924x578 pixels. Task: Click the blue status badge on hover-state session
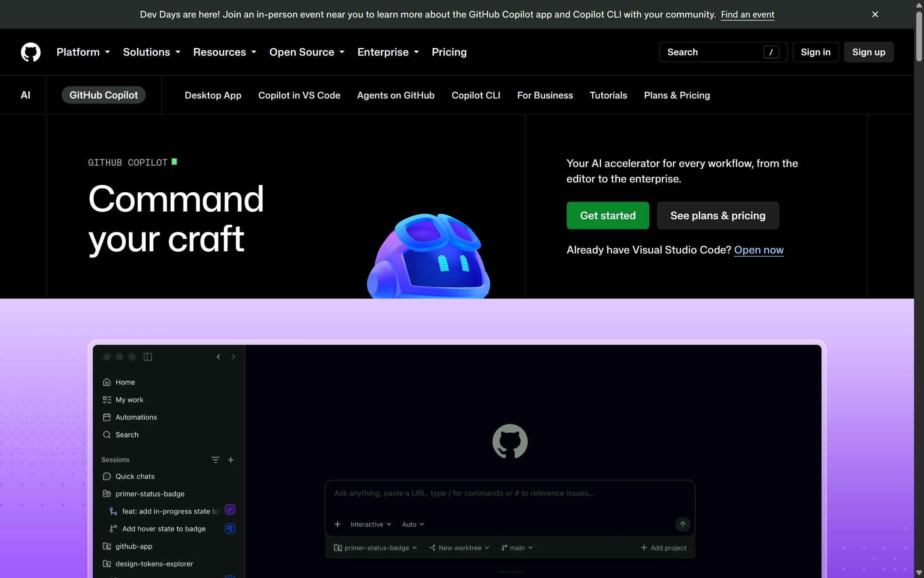pos(230,528)
